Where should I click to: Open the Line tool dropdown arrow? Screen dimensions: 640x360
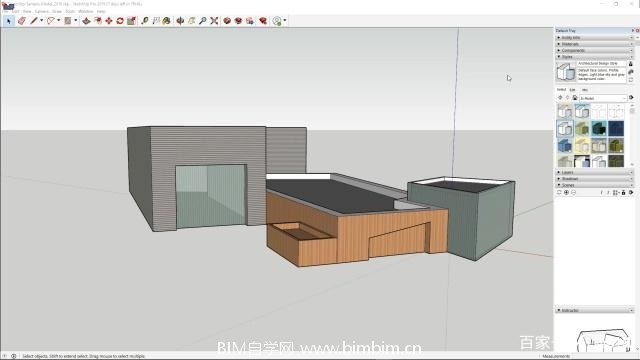point(41,20)
